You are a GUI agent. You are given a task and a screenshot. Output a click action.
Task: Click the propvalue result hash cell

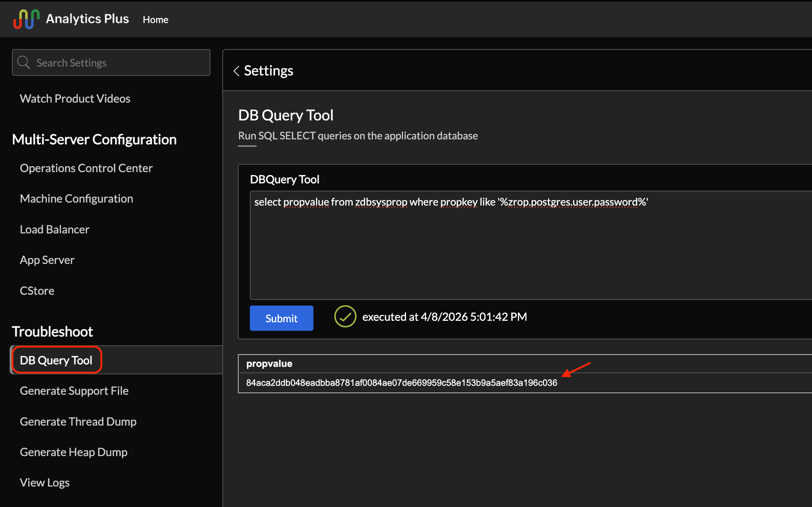pos(402,383)
